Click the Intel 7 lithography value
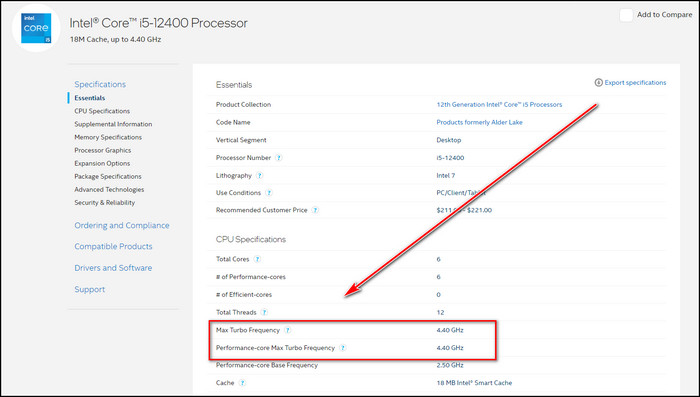 click(446, 176)
